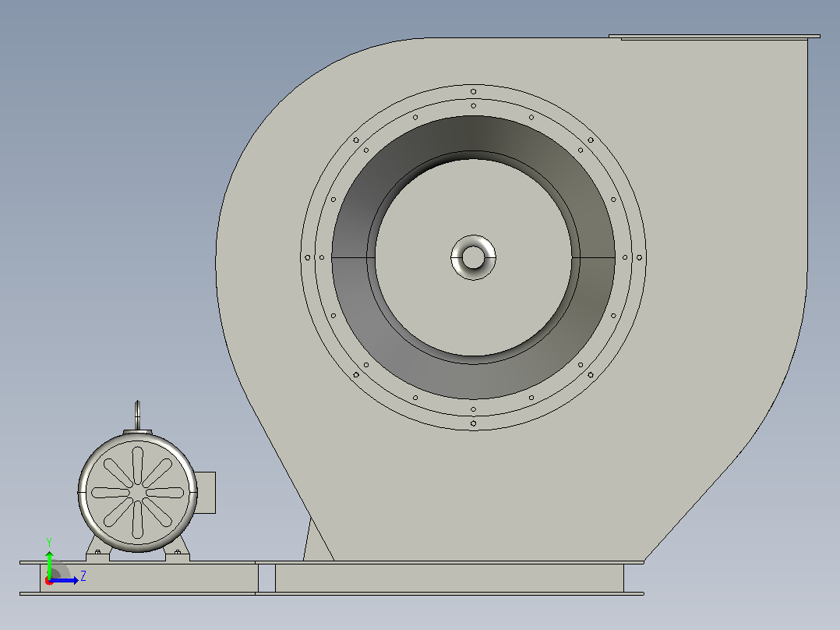Select the topmost bolt hole on the outer inlet flange
The width and height of the screenshot is (840, 630).
(x=473, y=92)
